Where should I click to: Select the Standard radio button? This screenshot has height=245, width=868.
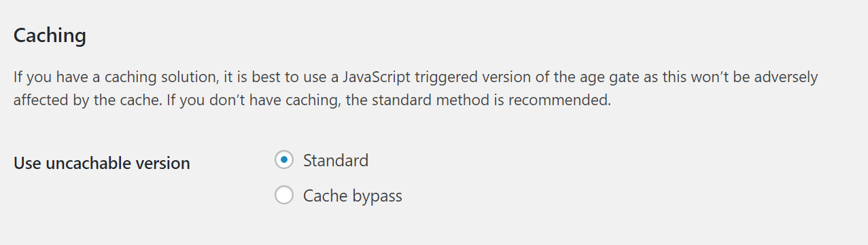click(284, 160)
